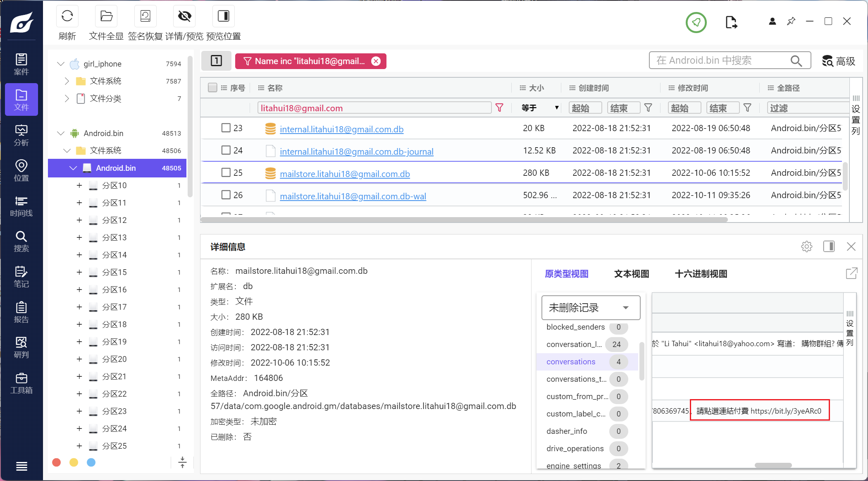Collapse the selected Android.bin image node
The width and height of the screenshot is (868, 481).
point(73,168)
